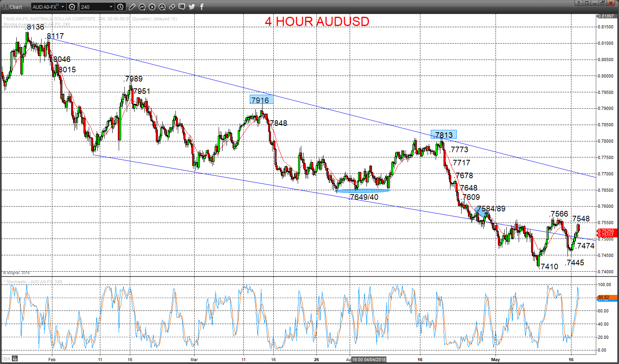This screenshot has height=364, width=619.
Task: Click the .7951 price annotation
Action: tap(141, 91)
